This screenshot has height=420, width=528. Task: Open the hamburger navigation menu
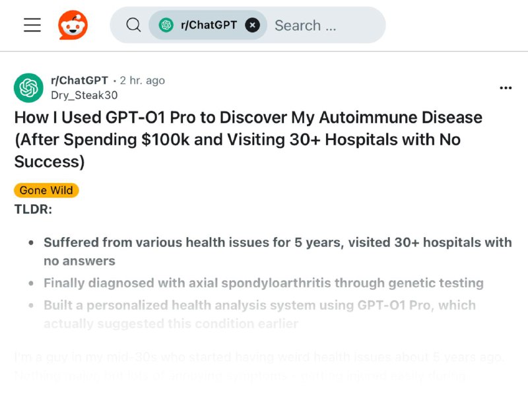click(x=32, y=25)
